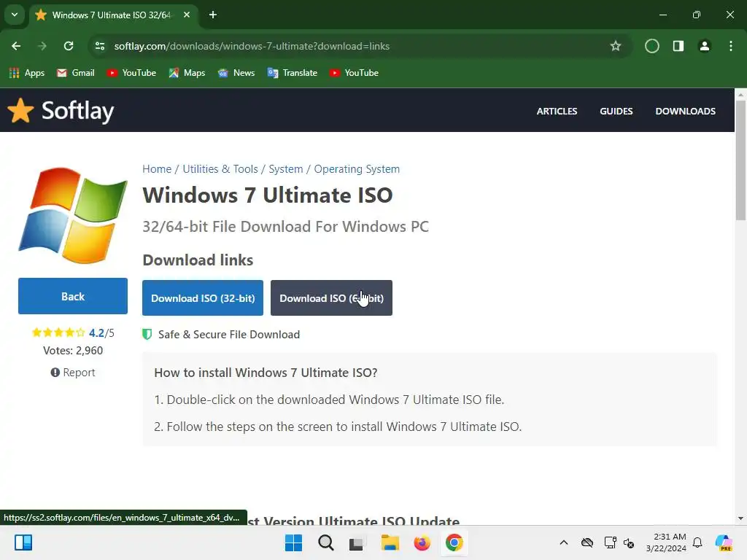Screen dimensions: 747x560
Task: Open Utilities & Tools breadcrumb link
Action: pyautogui.click(x=220, y=169)
